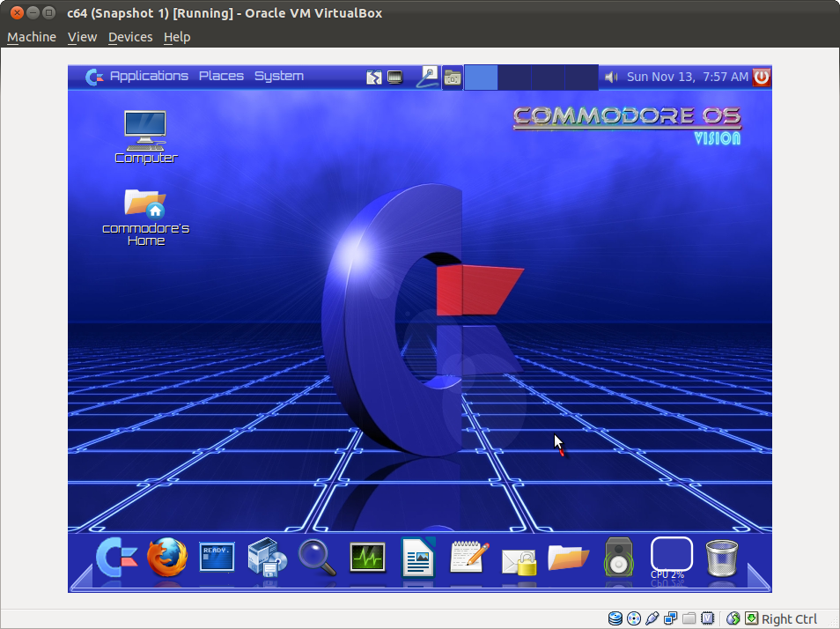The width and height of the screenshot is (840, 629).
Task: Open the guest Applications menu
Action: pos(148,77)
